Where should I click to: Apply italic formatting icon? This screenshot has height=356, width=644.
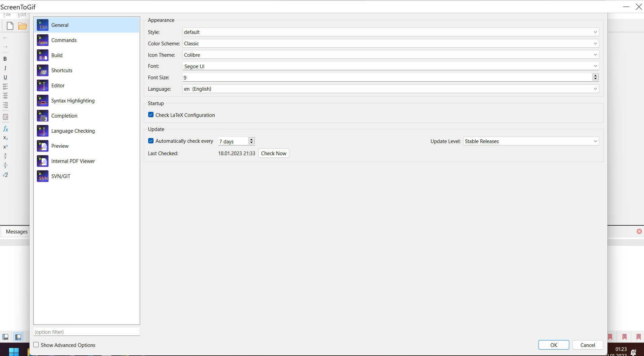tap(5, 68)
